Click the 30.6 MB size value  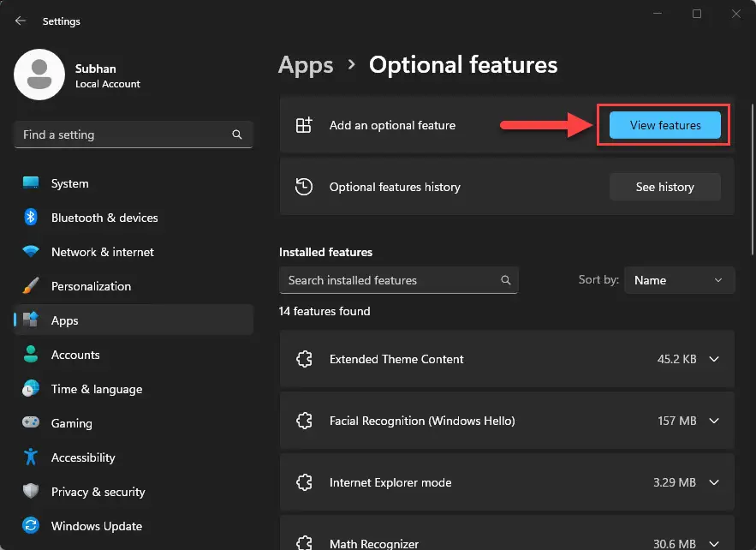pyautogui.click(x=675, y=544)
